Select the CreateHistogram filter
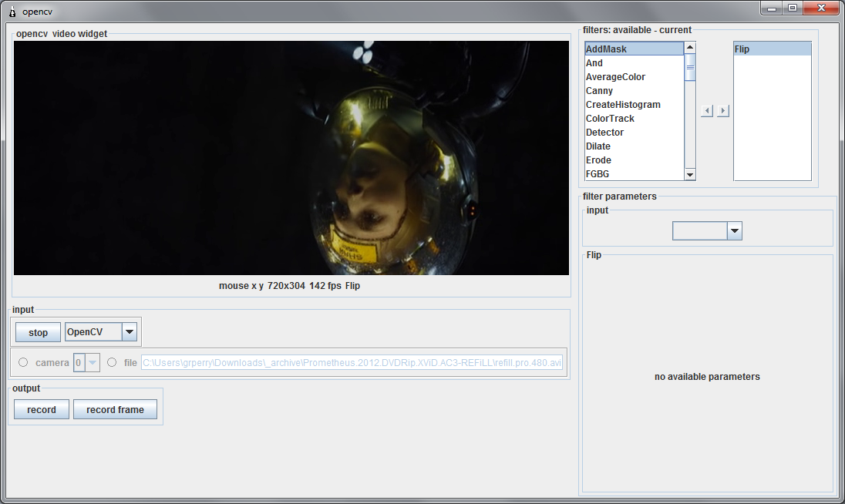This screenshot has width=845, height=504. coord(635,105)
